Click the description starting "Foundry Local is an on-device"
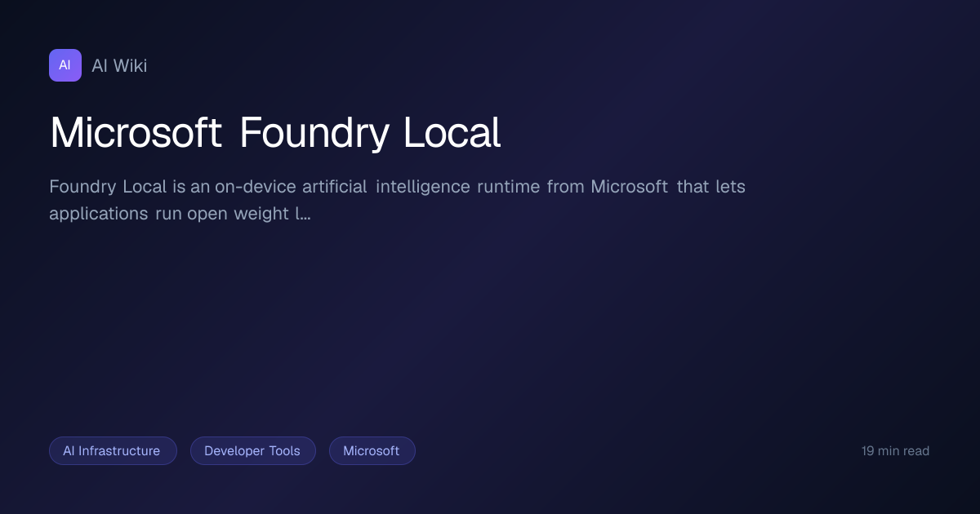The height and width of the screenshot is (514, 980). tap(397, 200)
